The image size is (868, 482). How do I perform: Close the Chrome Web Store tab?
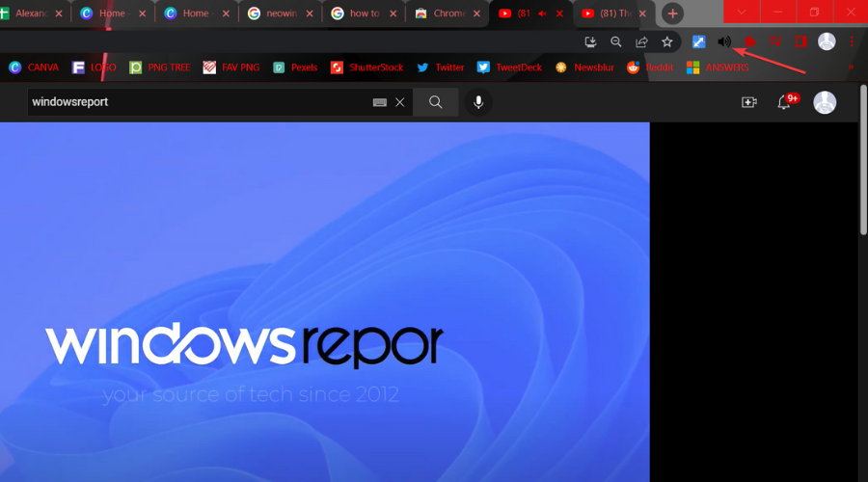tap(476, 13)
